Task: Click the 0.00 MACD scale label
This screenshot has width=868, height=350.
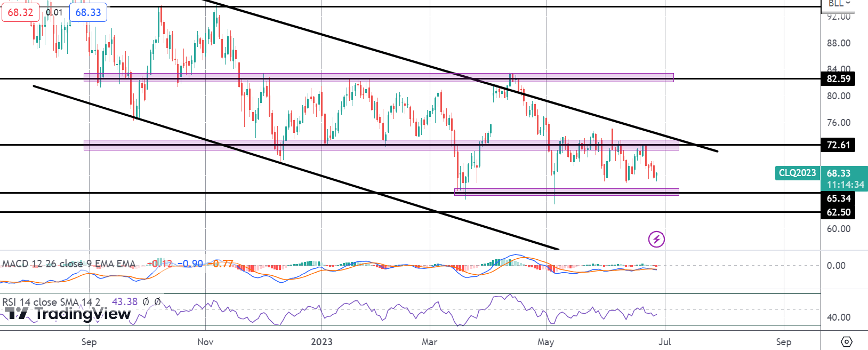Action: [x=836, y=266]
